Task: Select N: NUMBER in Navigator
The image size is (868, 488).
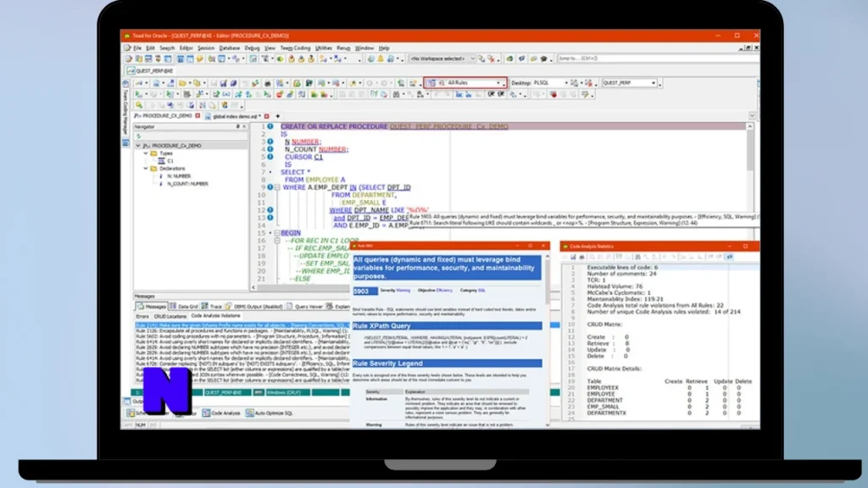Action: click(179, 176)
